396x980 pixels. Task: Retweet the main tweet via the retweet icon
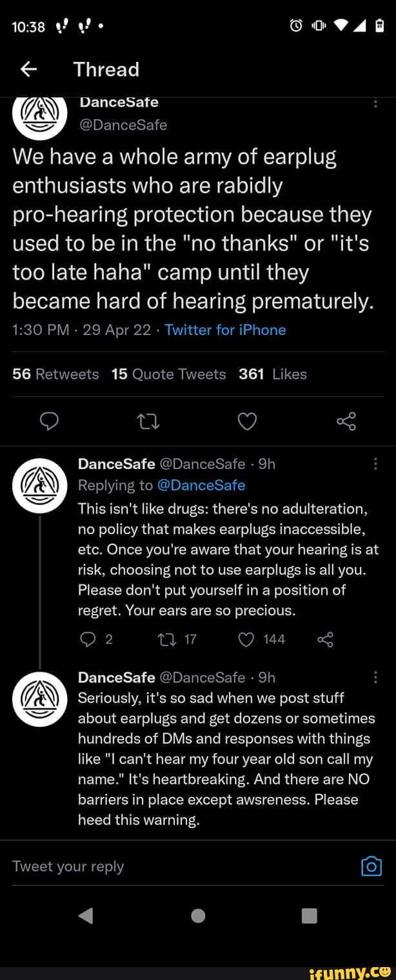[x=148, y=421]
